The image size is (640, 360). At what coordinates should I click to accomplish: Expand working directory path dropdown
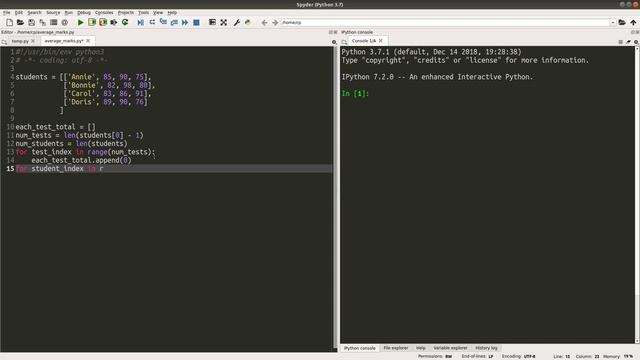[x=613, y=22]
